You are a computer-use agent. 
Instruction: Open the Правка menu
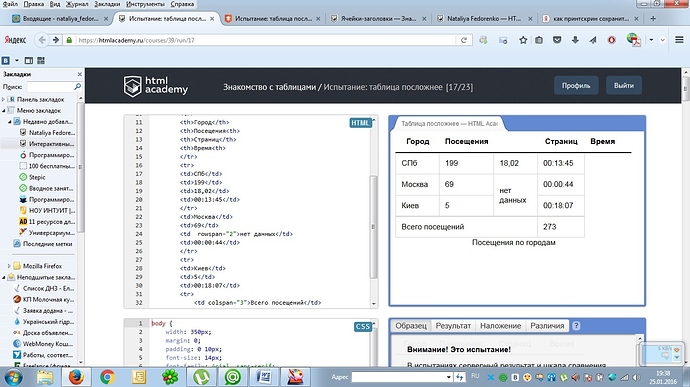coord(33,4)
